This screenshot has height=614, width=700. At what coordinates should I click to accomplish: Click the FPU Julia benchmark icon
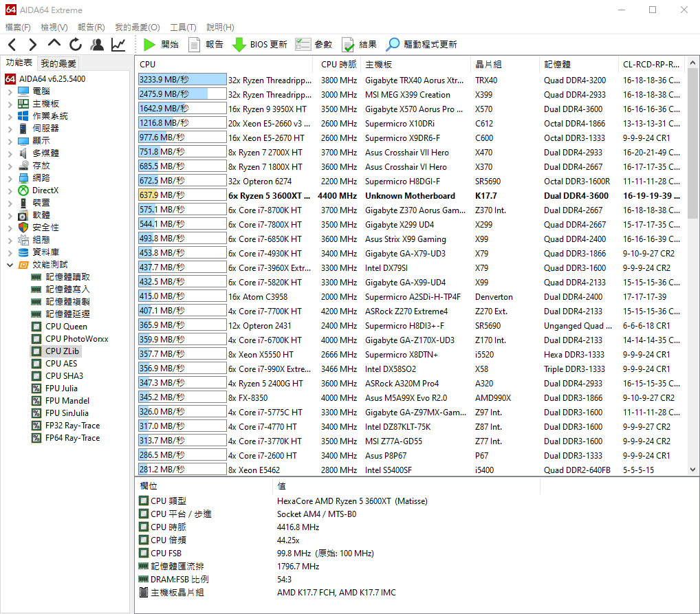coord(36,388)
